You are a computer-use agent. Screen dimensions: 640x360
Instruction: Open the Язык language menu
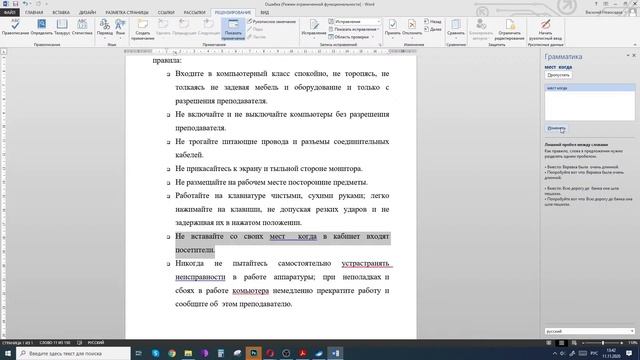click(x=120, y=28)
